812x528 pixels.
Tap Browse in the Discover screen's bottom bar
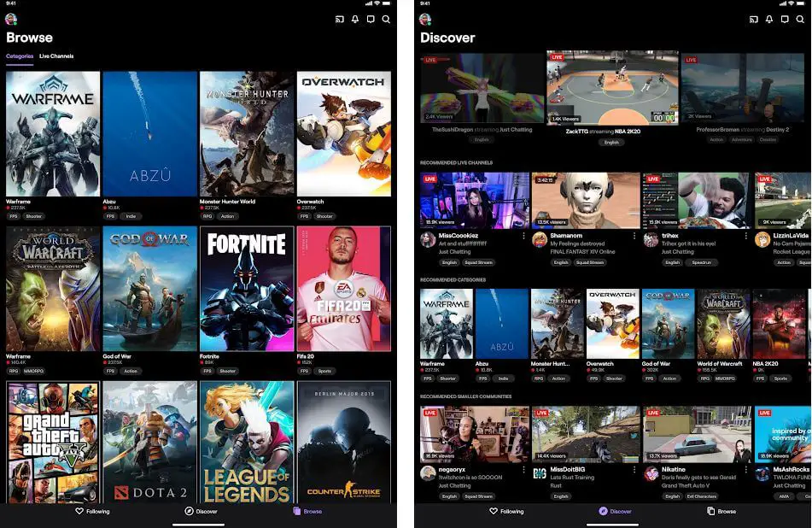[x=721, y=512]
